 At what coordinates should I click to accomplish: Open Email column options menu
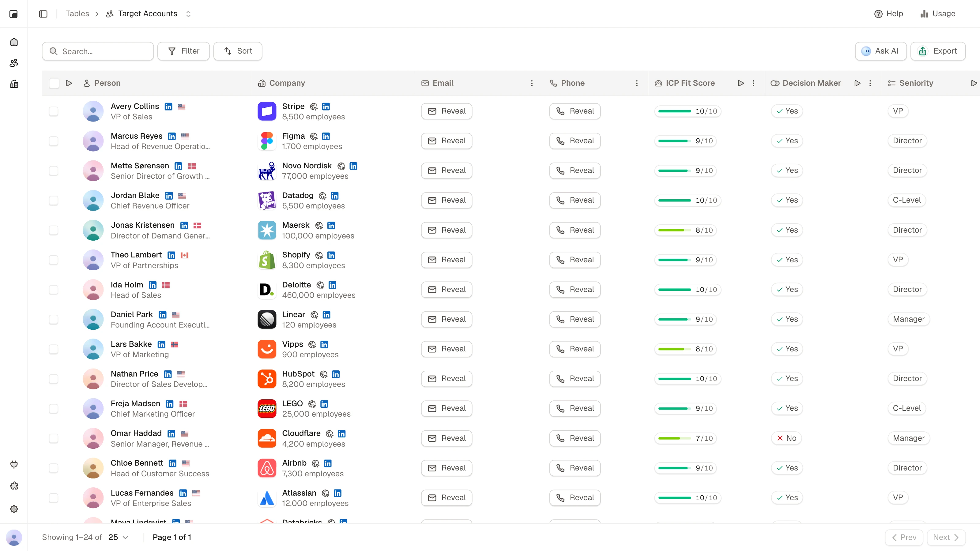tap(532, 83)
